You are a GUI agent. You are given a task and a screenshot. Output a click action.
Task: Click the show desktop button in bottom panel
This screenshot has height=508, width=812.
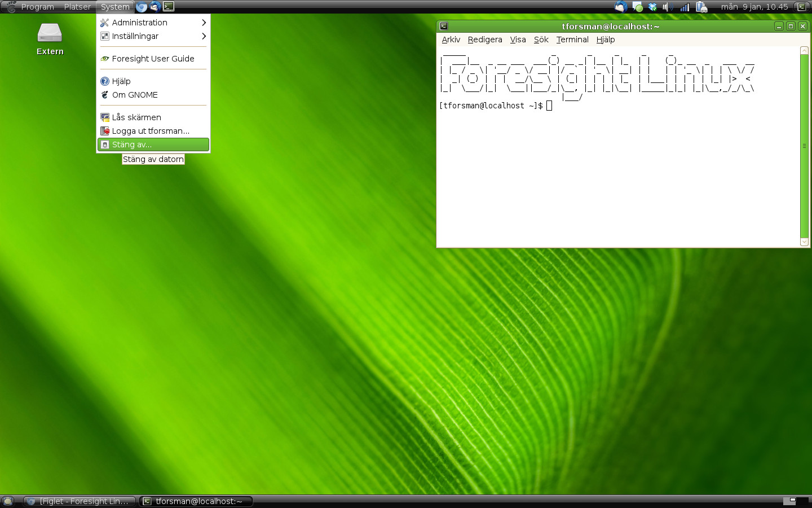(8, 501)
